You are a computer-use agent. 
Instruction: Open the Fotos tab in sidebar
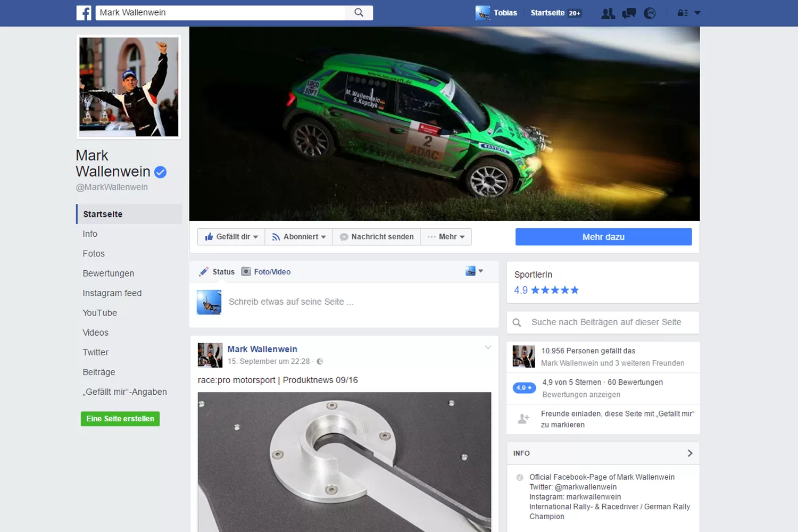94,254
